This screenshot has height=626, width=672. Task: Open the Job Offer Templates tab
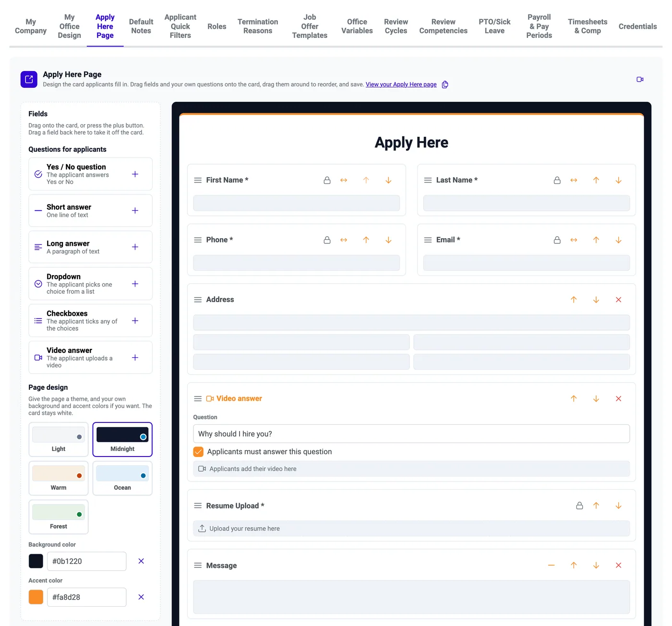[310, 26]
